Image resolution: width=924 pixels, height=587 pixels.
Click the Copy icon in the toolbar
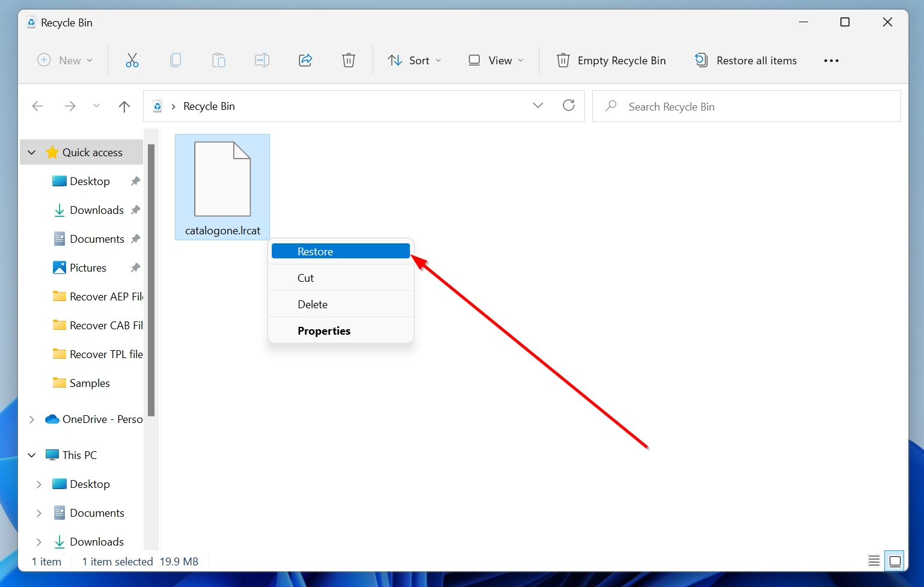pyautogui.click(x=176, y=60)
